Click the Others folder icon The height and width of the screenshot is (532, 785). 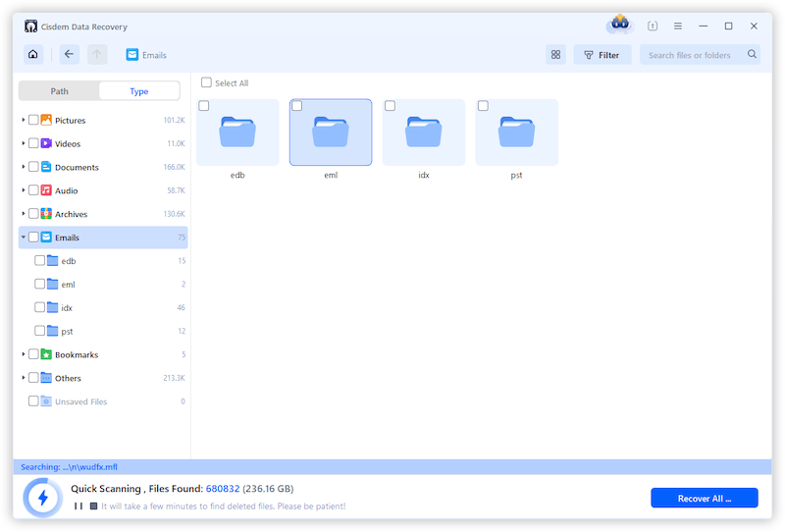point(46,378)
